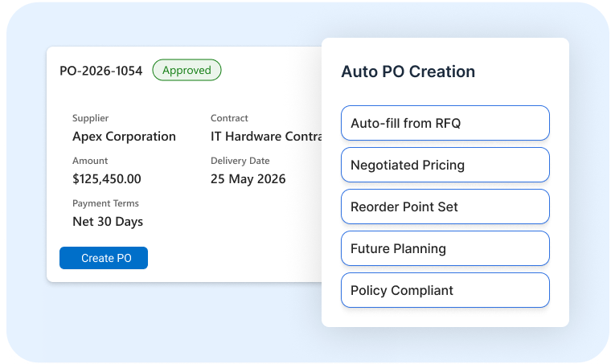Select the Approved status badge

187,70
